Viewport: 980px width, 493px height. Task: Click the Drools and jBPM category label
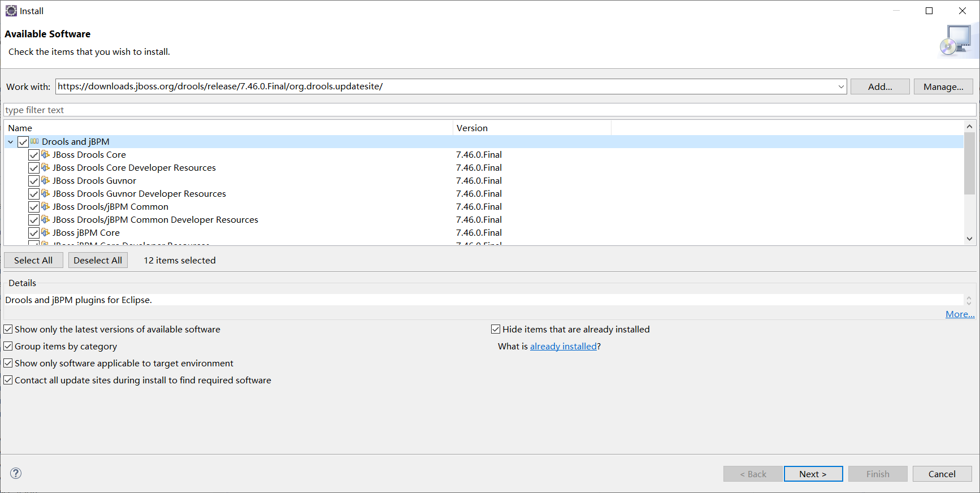76,141
